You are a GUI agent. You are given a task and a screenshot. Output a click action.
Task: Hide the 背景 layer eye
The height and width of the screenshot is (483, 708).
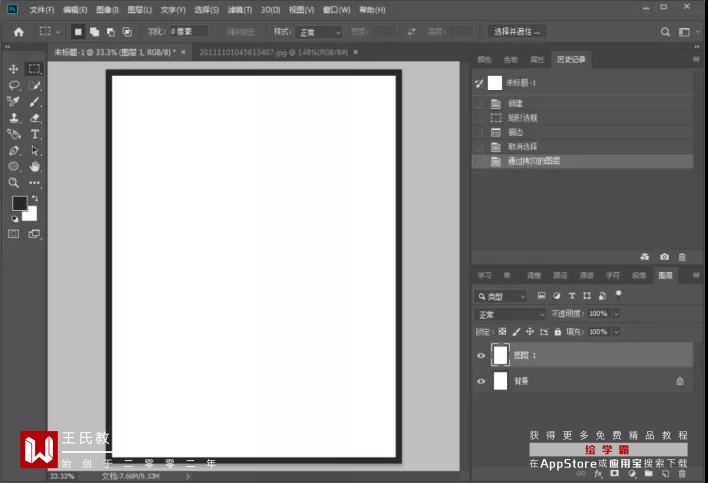(481, 381)
